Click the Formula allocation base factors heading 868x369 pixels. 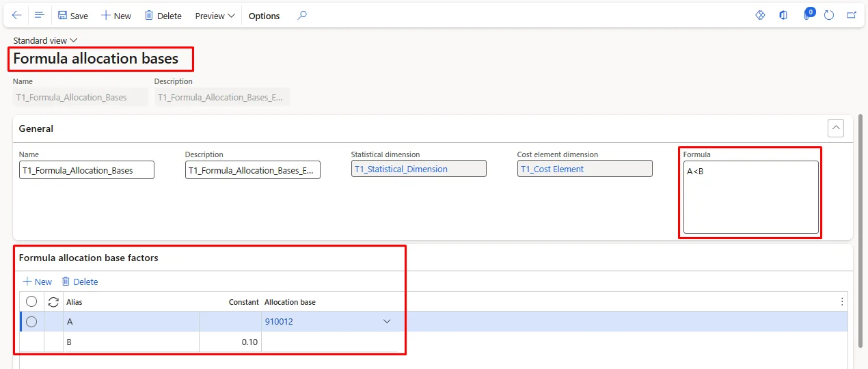coord(89,258)
